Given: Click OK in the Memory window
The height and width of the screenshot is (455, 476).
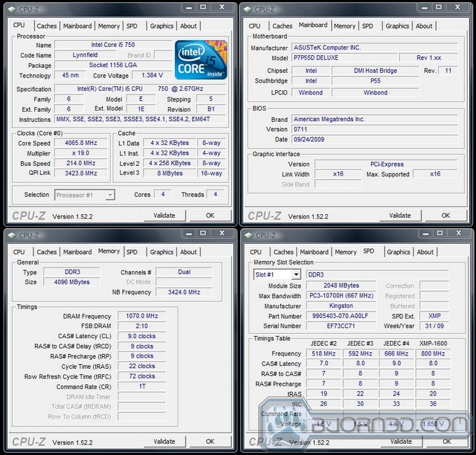Looking at the screenshot, I should pos(210,441).
